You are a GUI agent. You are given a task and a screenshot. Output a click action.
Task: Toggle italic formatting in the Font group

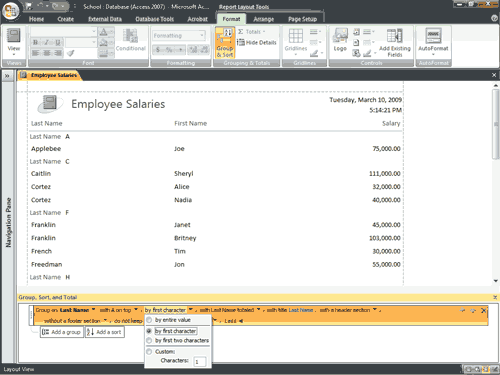pyautogui.click(x=47, y=42)
